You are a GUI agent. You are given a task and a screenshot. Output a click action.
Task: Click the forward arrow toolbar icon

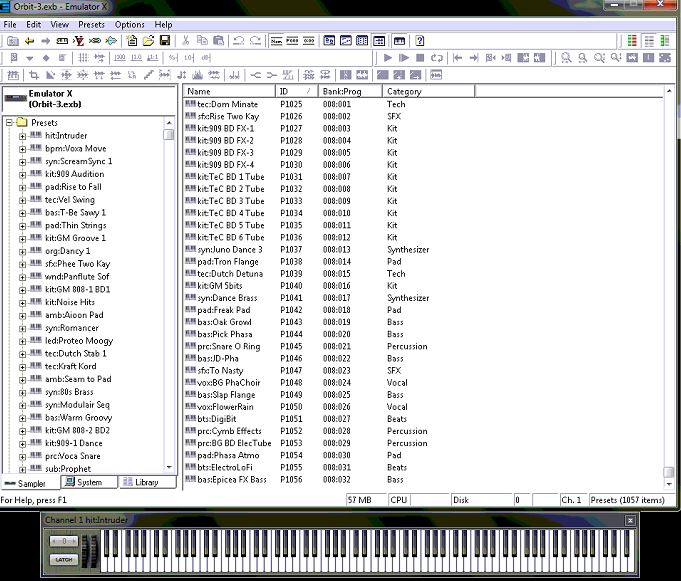[46, 41]
